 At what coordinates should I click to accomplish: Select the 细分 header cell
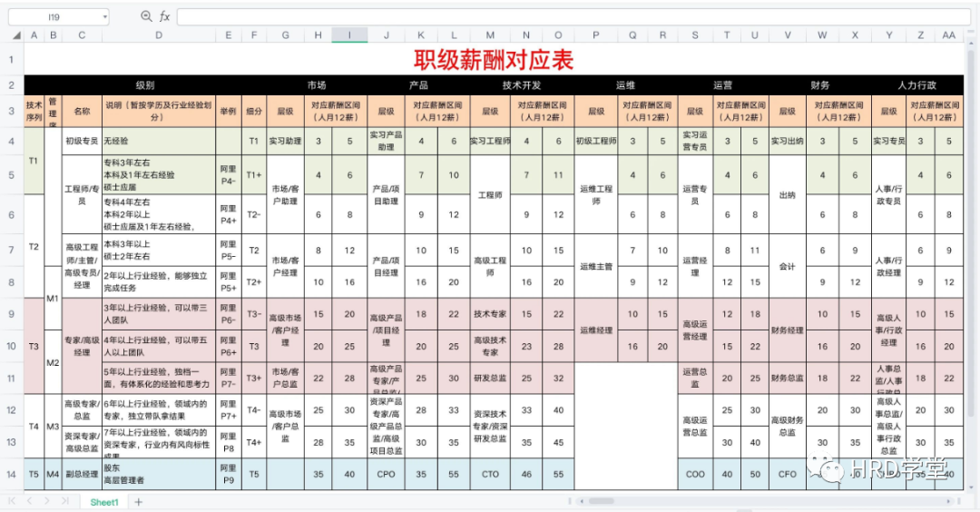(254, 111)
